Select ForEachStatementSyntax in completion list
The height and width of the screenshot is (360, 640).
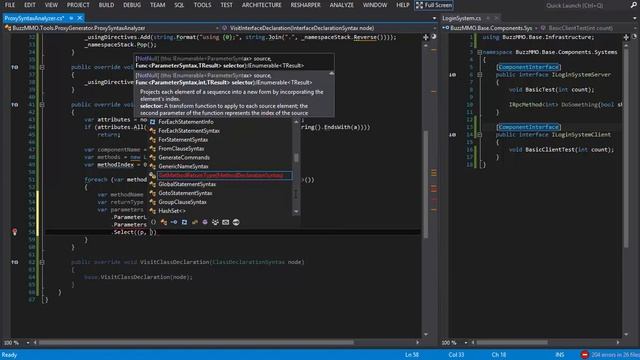220,131
